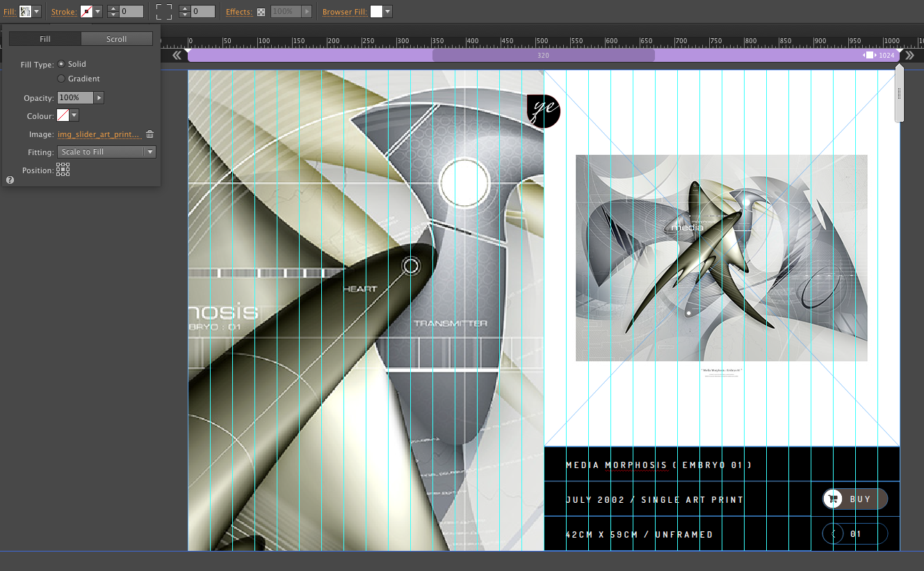Click the panel Opacity 100% field

[x=75, y=98]
